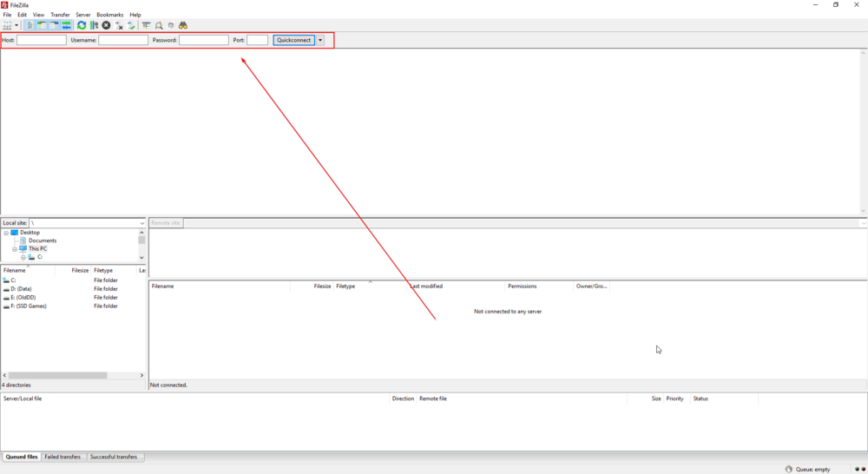Open the directory listing filters icon

point(146,26)
